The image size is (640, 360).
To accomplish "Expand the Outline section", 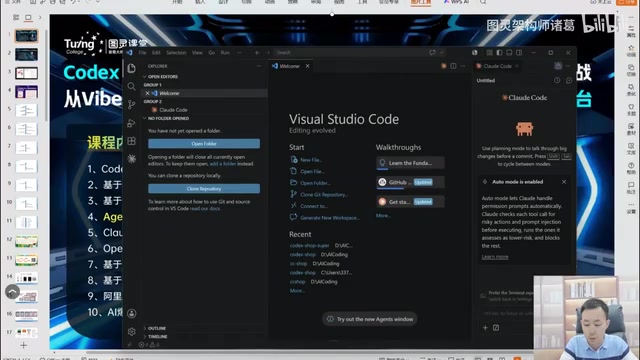I will (x=155, y=328).
